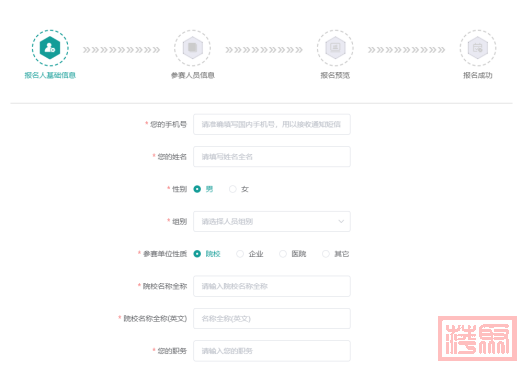This screenshot has width=523, height=366.
Task: Focus the 您的姓名 name input
Action: point(272,157)
